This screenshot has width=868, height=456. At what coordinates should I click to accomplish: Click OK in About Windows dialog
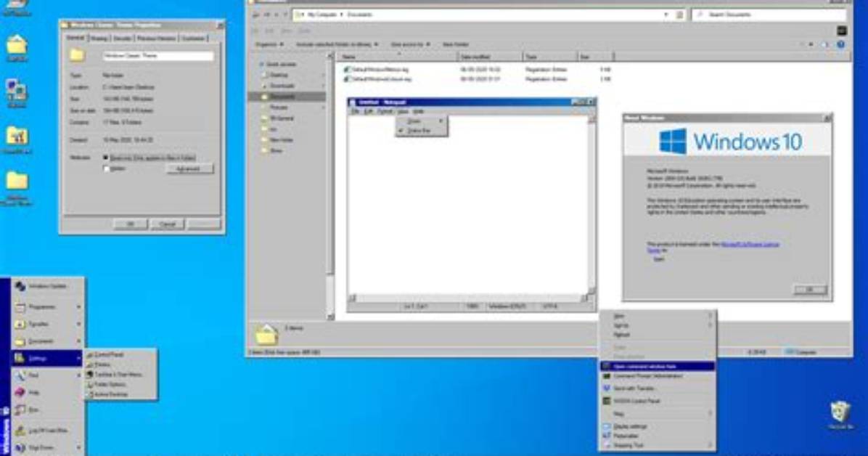coord(810,290)
